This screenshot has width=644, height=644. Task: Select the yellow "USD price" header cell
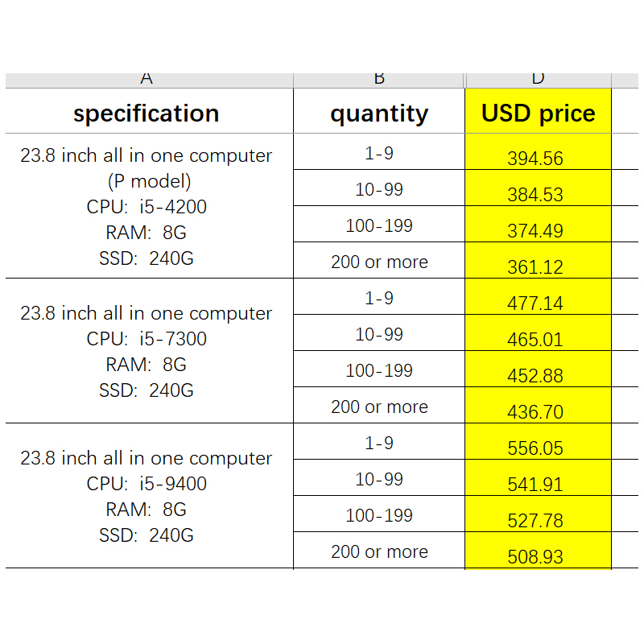[538, 113]
